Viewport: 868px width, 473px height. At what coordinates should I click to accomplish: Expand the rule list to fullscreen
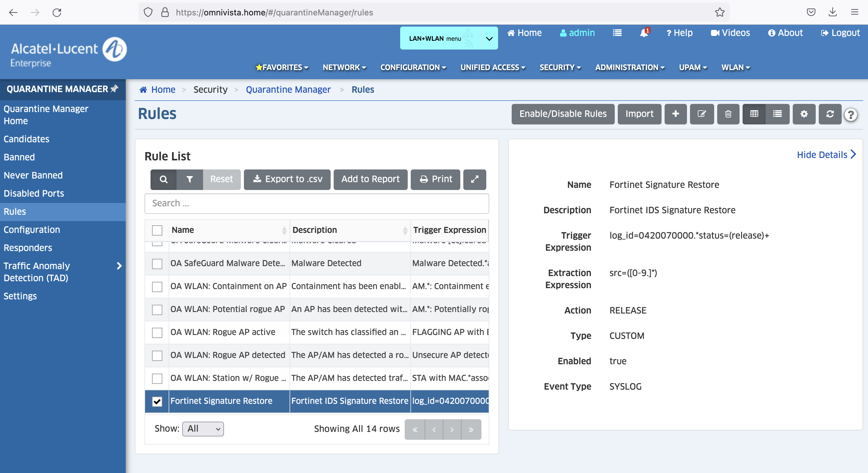click(x=474, y=179)
